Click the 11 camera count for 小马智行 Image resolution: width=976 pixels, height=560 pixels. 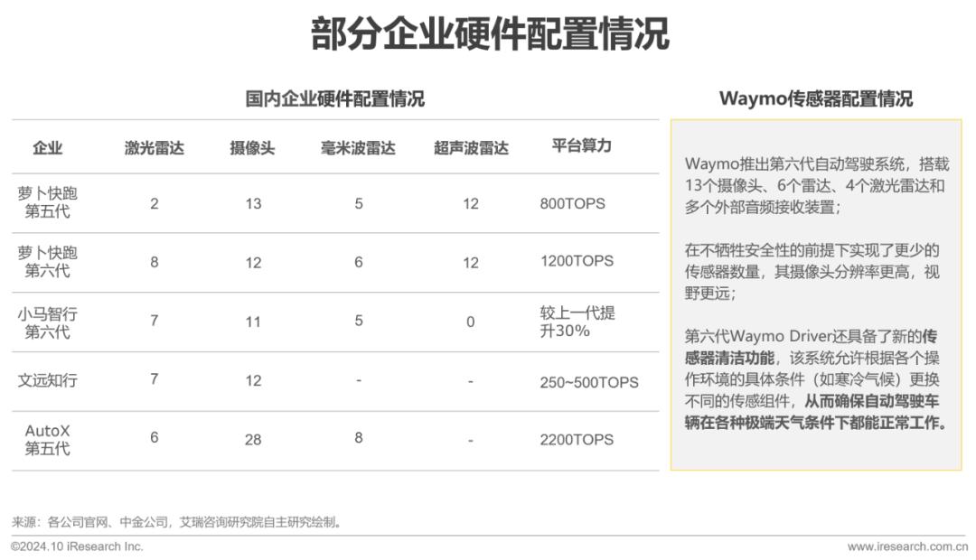253,322
